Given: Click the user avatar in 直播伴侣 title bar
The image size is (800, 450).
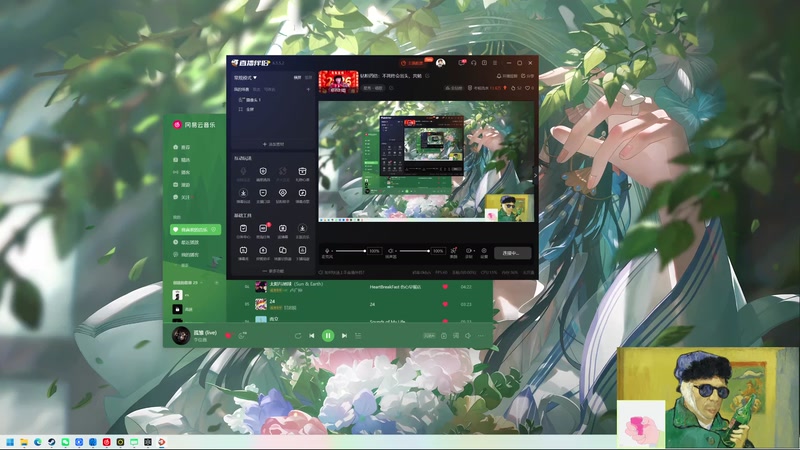Looking at the screenshot, I should (441, 63).
